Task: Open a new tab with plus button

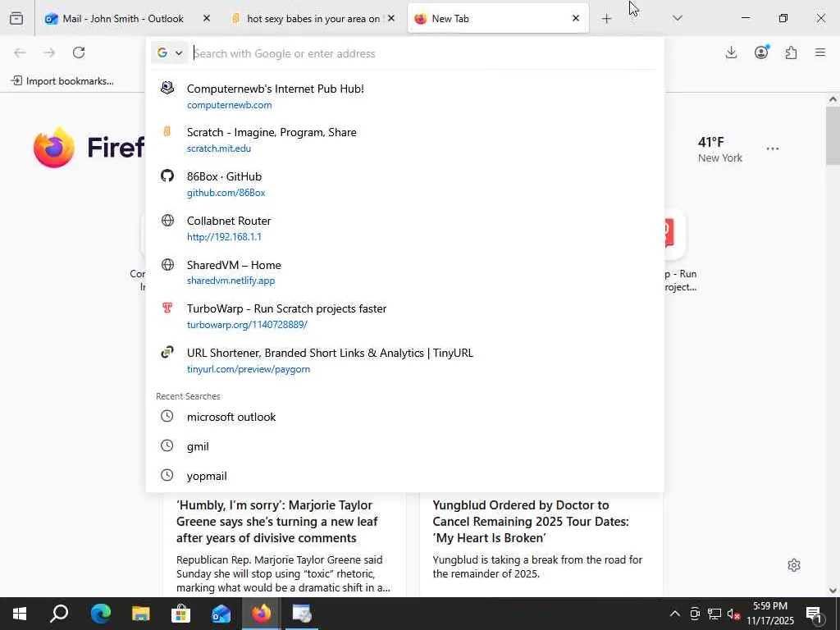Action: [x=606, y=19]
